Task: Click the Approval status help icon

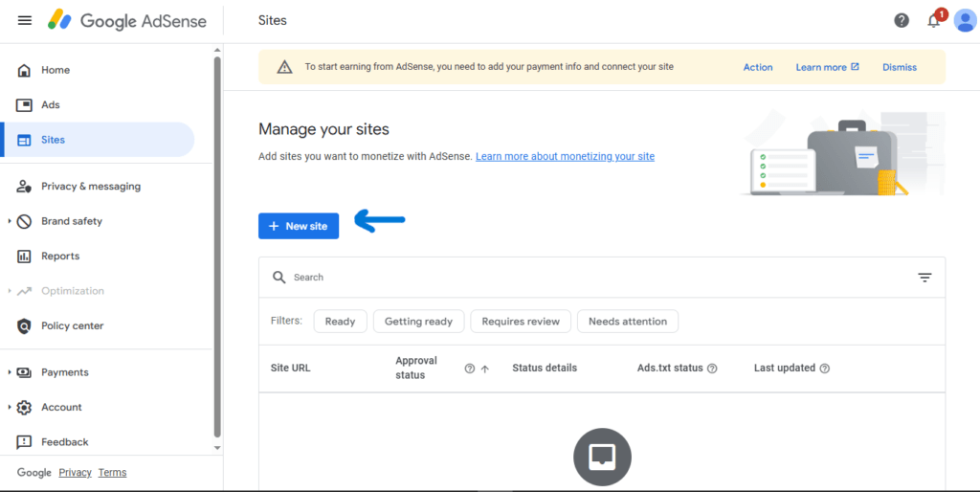Action: click(469, 369)
